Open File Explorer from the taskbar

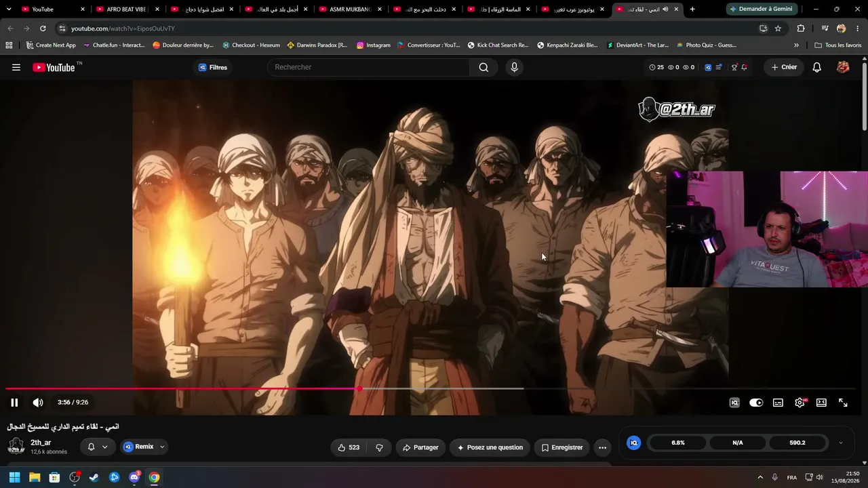(35, 477)
